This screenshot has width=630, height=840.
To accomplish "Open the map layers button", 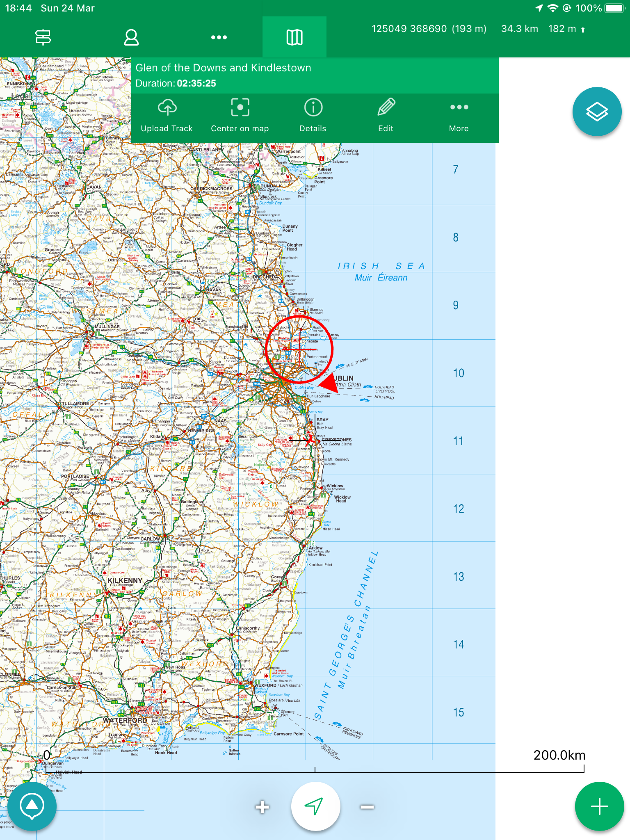I will coord(597,112).
